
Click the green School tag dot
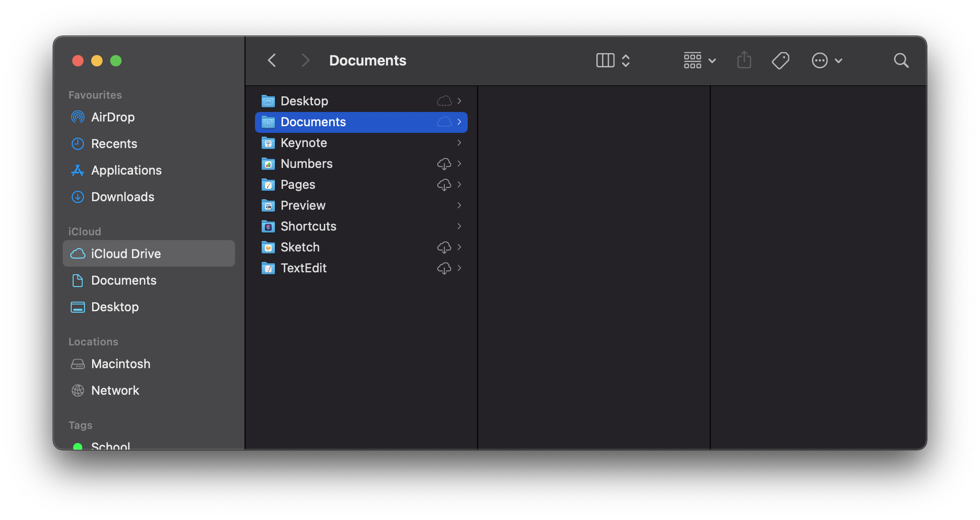tap(78, 446)
